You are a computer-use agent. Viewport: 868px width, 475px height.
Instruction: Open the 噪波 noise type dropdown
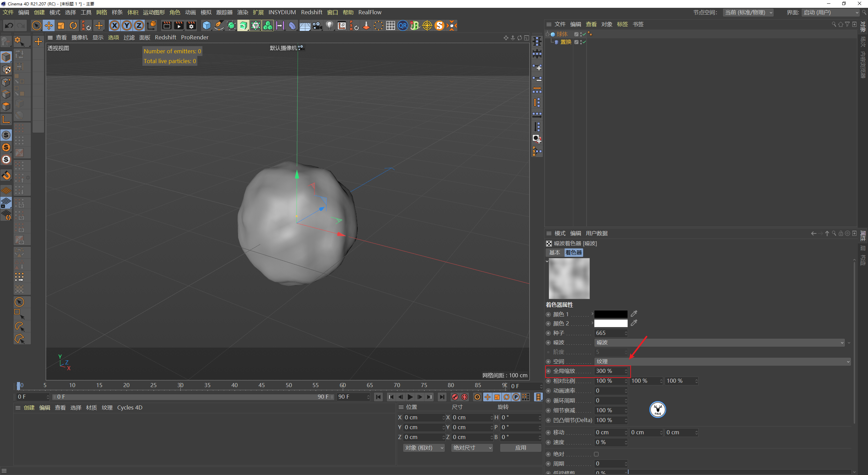coord(719,343)
